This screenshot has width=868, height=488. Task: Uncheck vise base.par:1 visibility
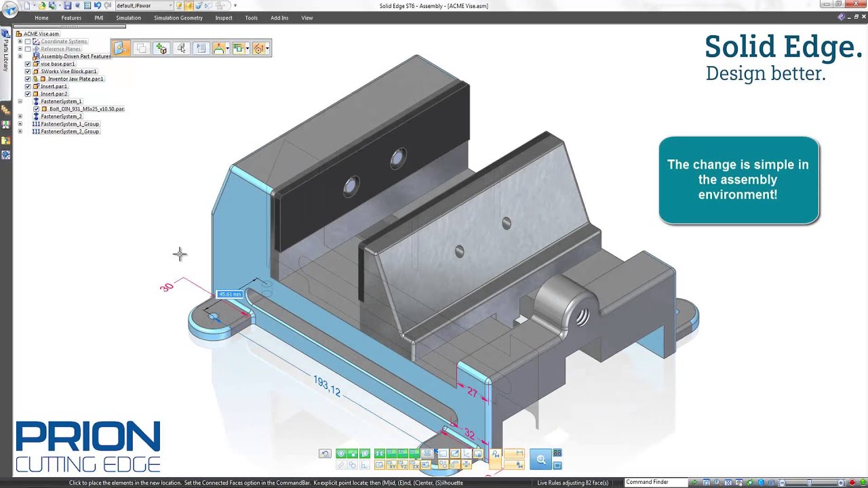point(28,64)
